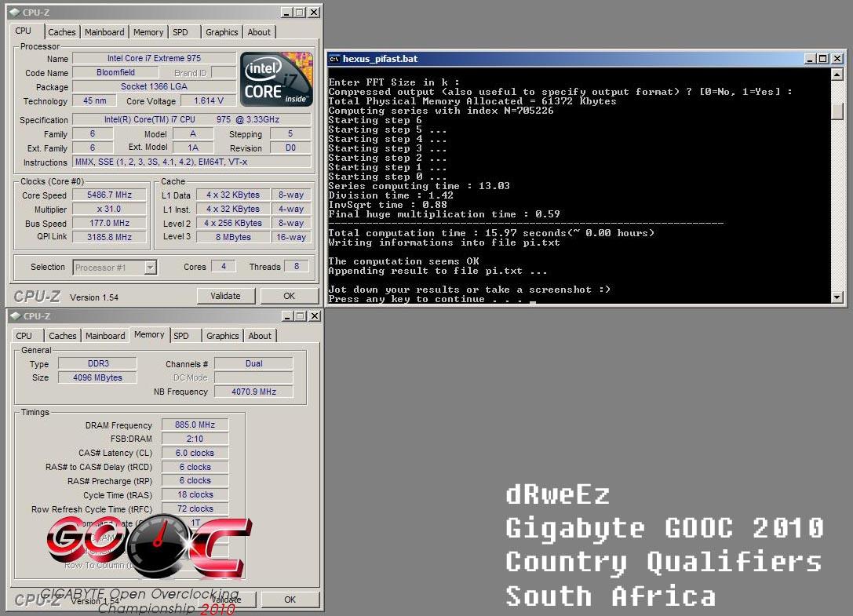Switch to Caches tab in bottom CPU-Z window
This screenshot has height=616, width=853.
pyautogui.click(x=63, y=336)
